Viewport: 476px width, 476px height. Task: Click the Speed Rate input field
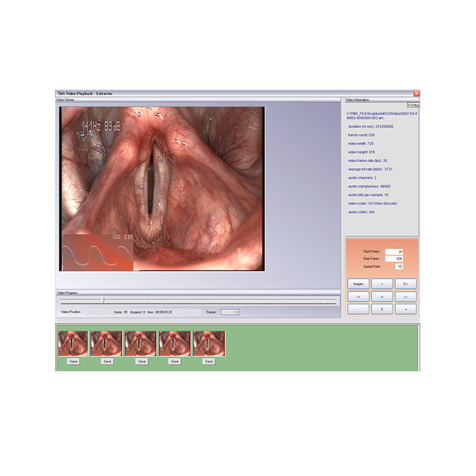[399, 267]
